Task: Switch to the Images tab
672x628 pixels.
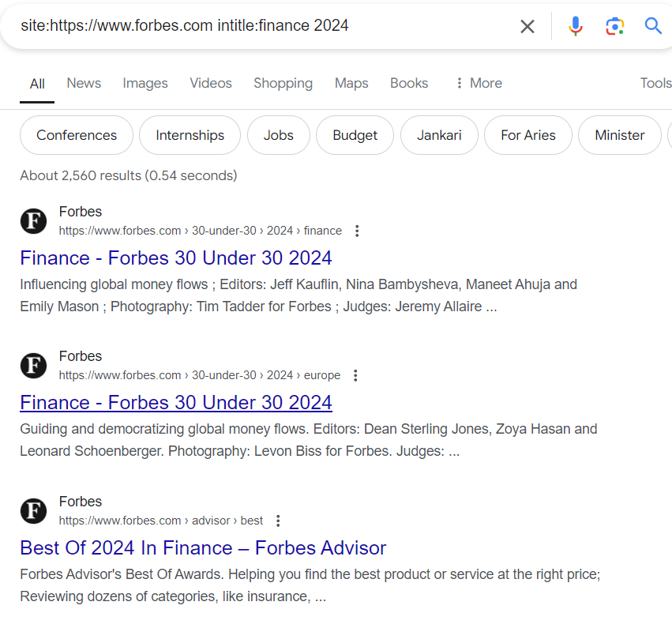Action: click(x=145, y=83)
